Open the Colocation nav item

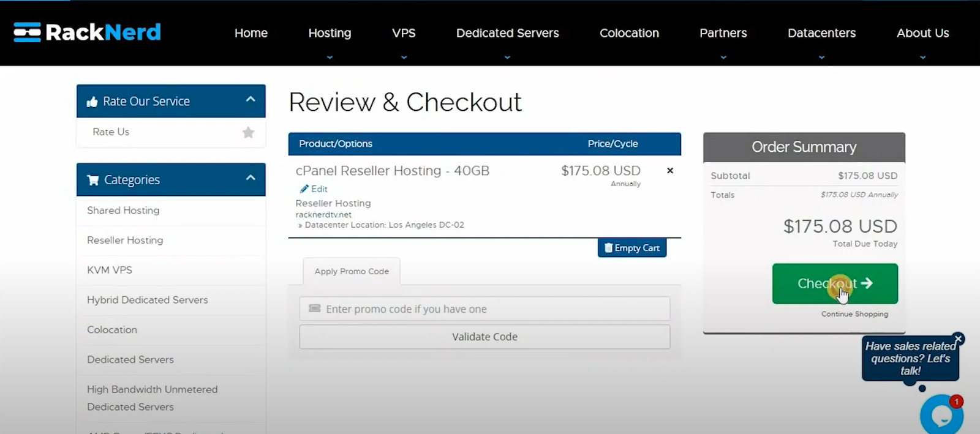tap(629, 33)
